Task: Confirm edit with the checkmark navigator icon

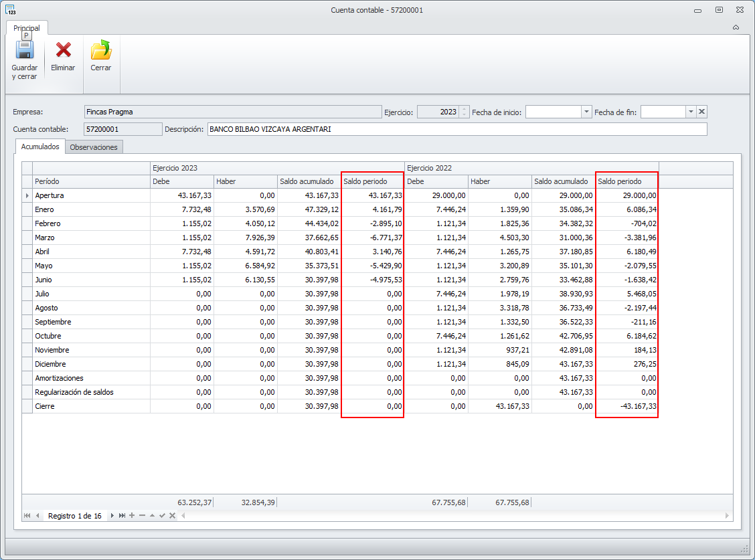Action: click(x=162, y=516)
